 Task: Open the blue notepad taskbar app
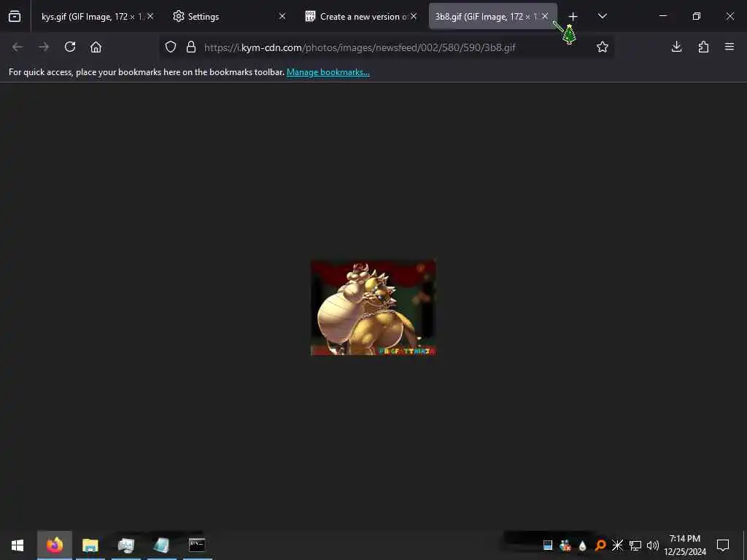[161, 545]
